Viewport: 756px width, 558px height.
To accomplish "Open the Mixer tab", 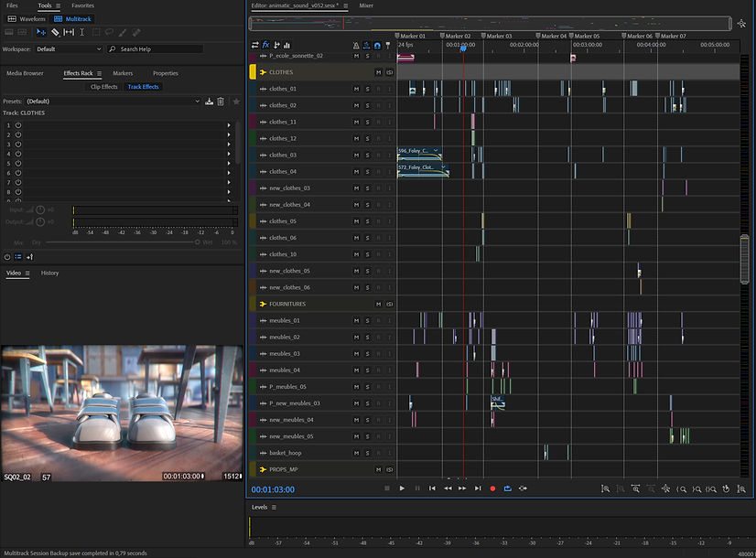I will [365, 5].
